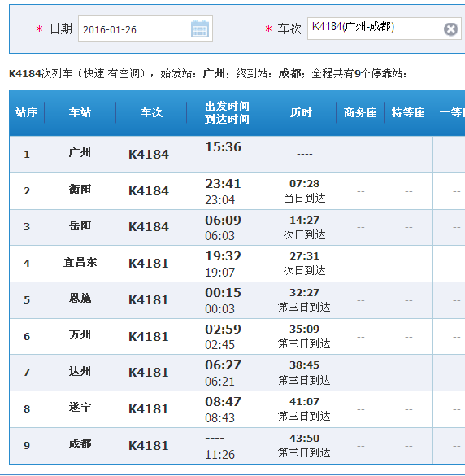465x476 pixels.
Task: Click the 特等座 column header
Action: click(408, 112)
